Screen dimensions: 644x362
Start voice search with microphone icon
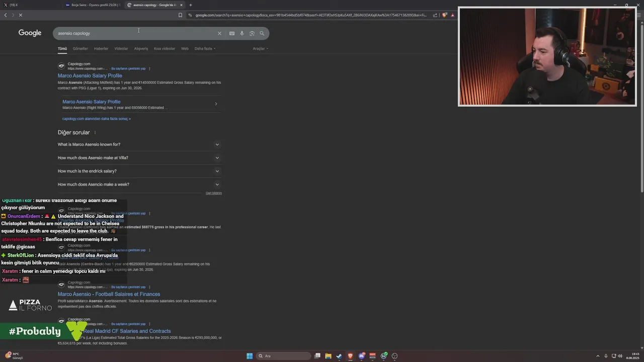tap(242, 33)
